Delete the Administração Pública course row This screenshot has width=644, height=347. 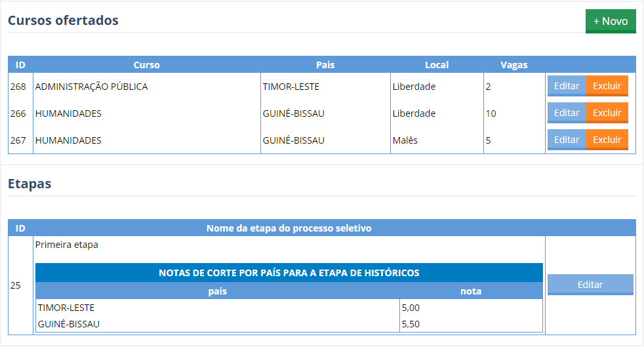pyautogui.click(x=607, y=86)
